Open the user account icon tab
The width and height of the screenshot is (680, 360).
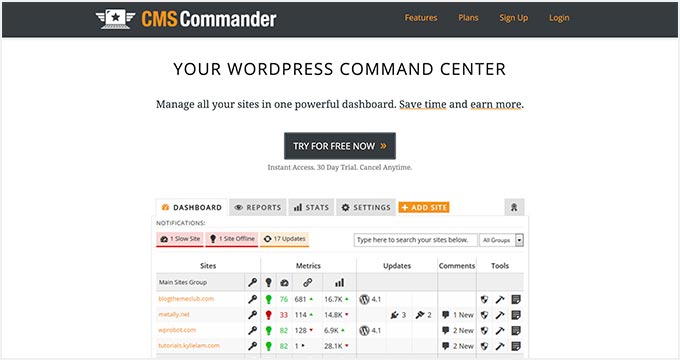pos(514,207)
